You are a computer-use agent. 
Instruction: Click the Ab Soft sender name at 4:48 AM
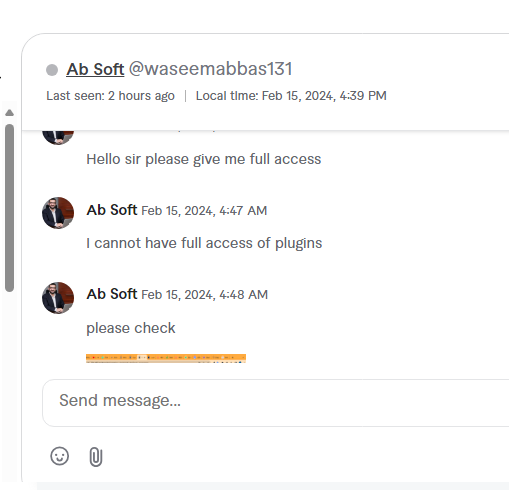(112, 294)
